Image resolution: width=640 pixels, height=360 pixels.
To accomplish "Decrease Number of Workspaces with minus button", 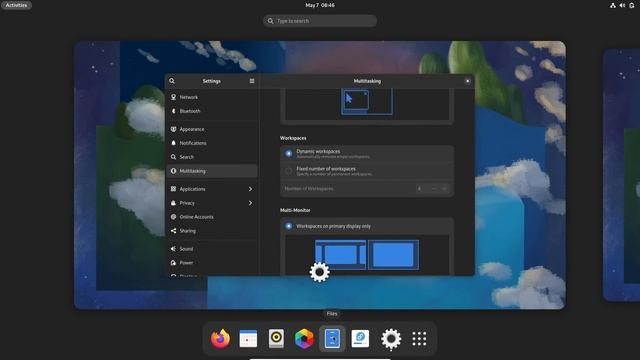I will pyautogui.click(x=434, y=189).
